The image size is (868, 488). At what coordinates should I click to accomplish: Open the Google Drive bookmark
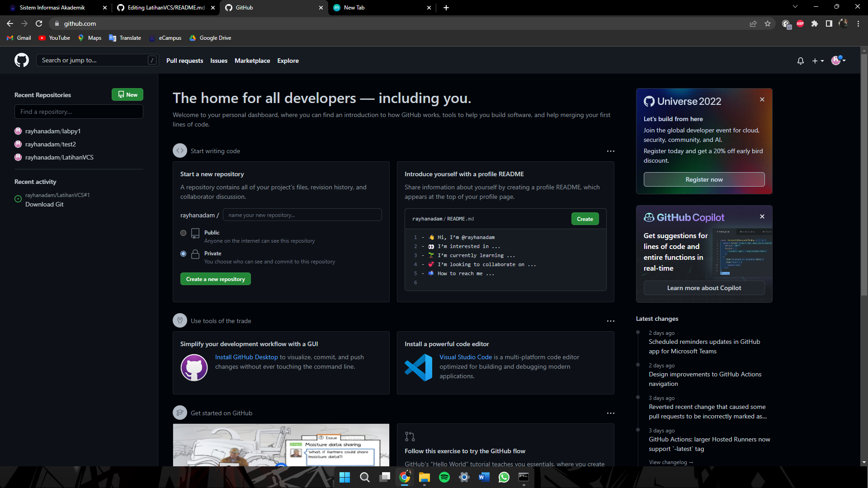(x=210, y=38)
